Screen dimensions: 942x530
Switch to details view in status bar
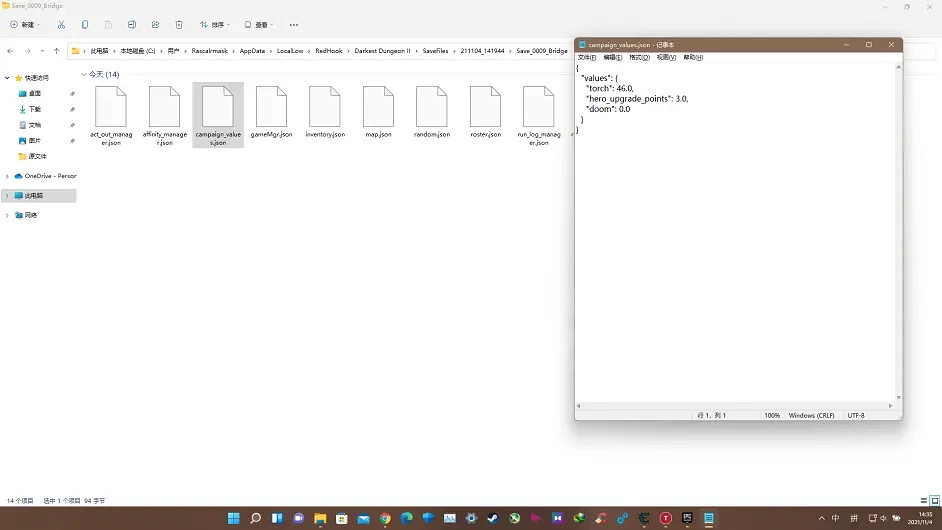click(922, 500)
